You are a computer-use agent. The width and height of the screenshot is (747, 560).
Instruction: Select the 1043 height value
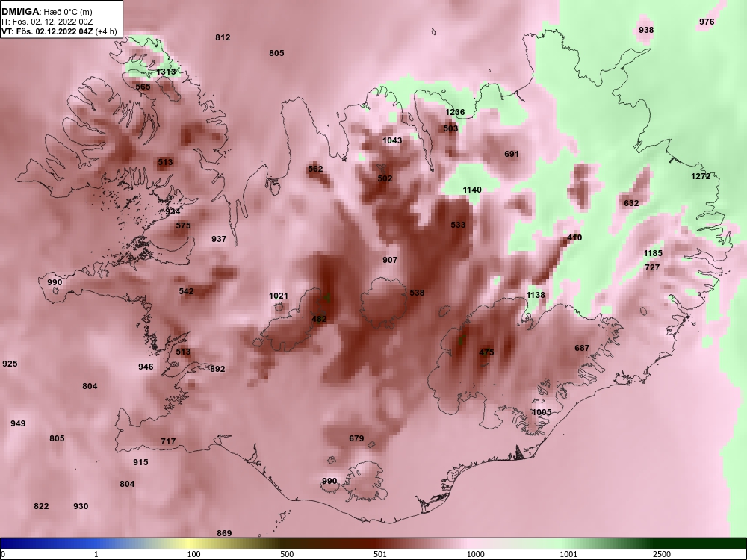pyautogui.click(x=392, y=140)
